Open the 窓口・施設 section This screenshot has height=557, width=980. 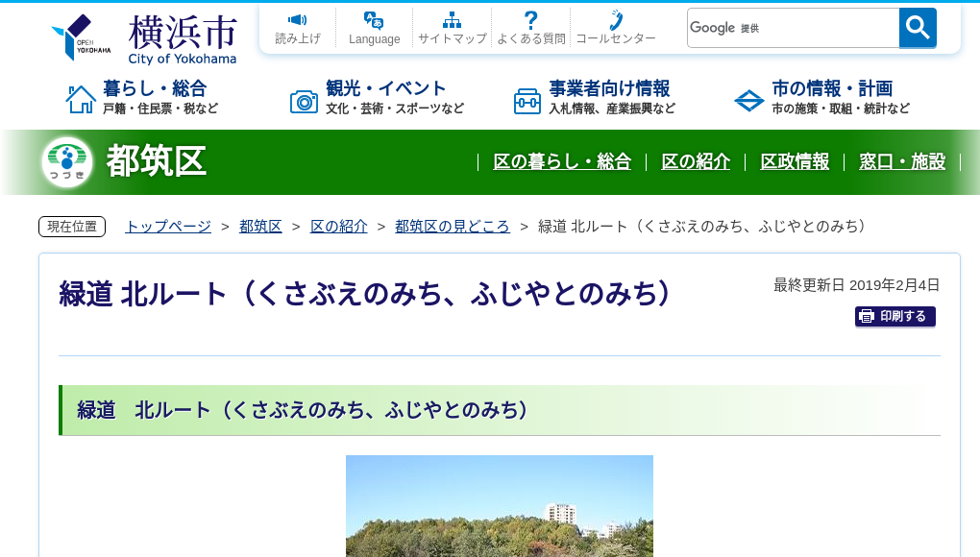pos(902,161)
